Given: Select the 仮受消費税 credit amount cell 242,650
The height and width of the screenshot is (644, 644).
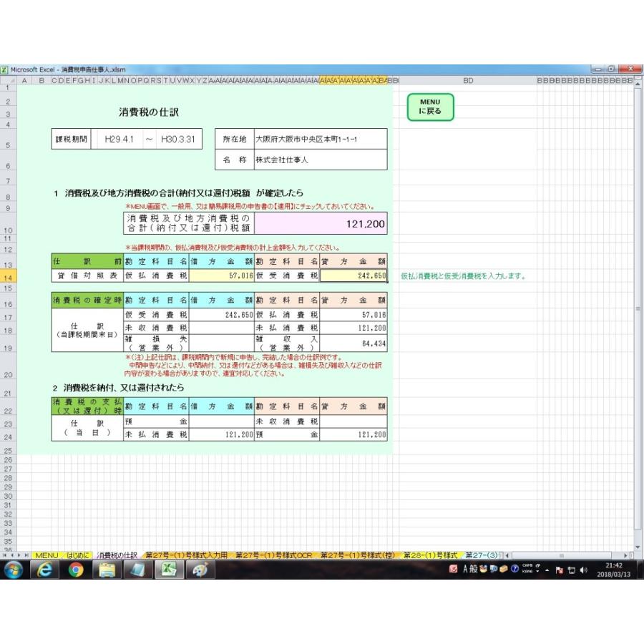Looking at the screenshot, I should click(353, 275).
